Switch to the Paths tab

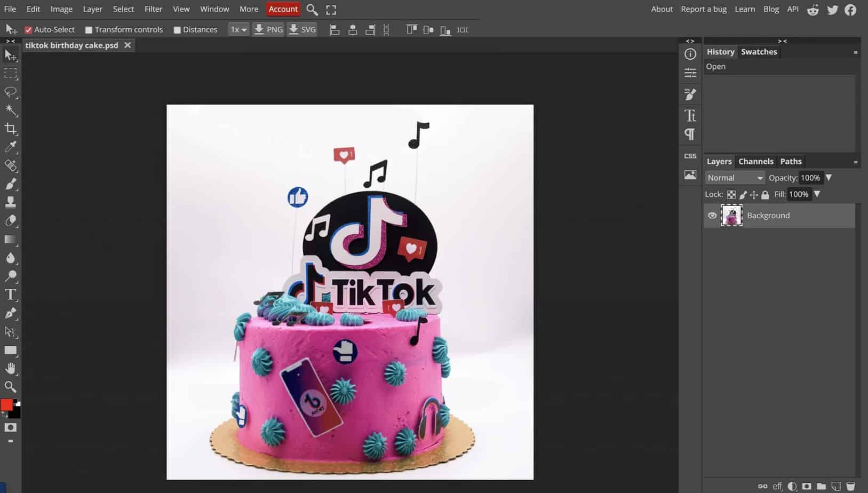tap(791, 161)
